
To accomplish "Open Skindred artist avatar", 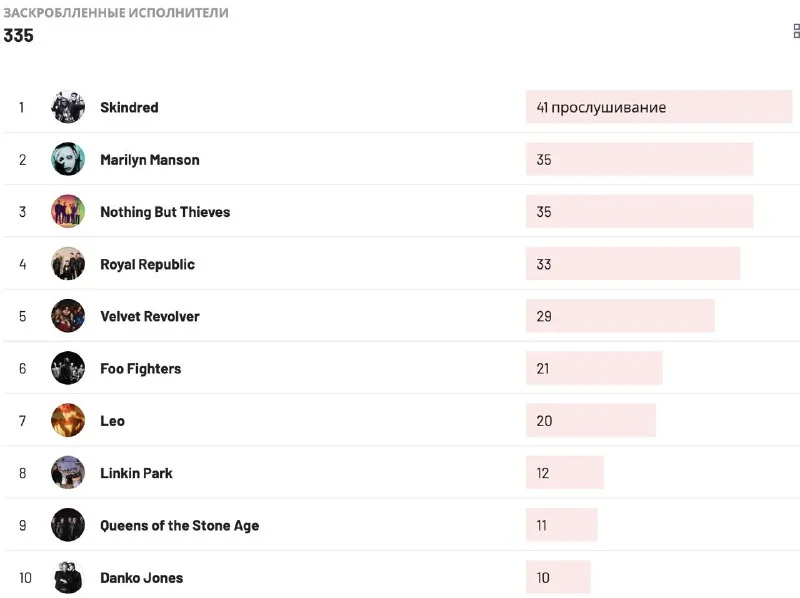I will point(68,107).
